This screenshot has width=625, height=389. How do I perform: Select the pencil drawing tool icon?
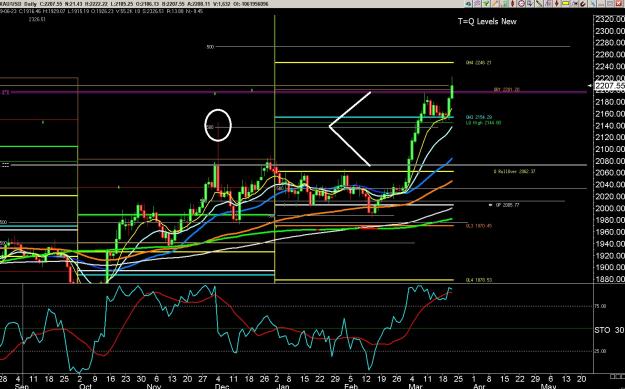pos(495,4)
